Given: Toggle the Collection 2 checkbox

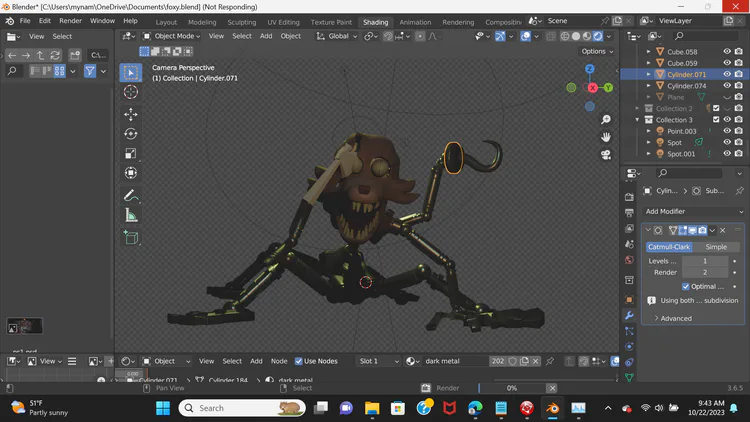Looking at the screenshot, I should [x=716, y=108].
